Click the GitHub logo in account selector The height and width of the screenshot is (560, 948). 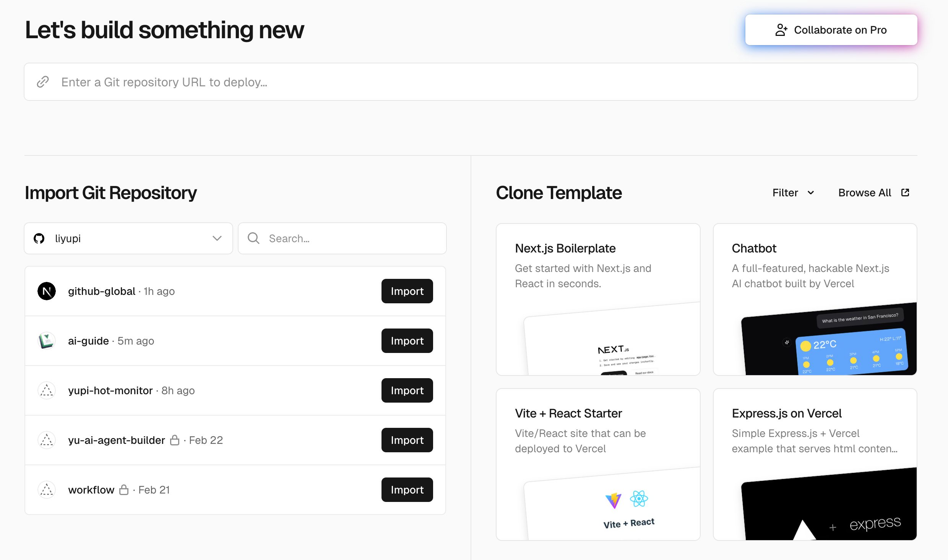(39, 238)
